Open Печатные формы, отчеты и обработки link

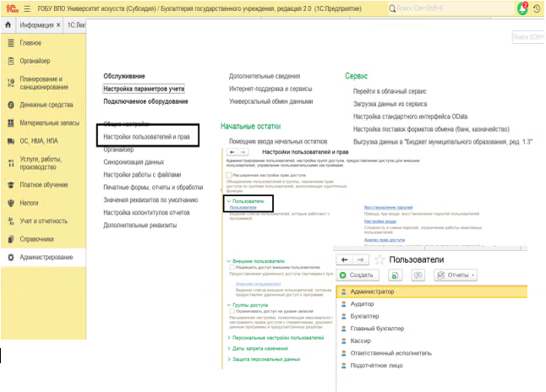[x=153, y=188]
